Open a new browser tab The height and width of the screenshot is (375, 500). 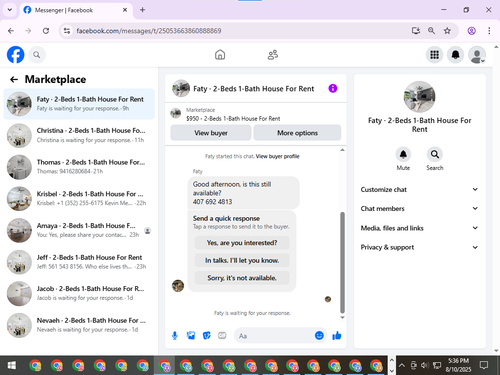142,10
